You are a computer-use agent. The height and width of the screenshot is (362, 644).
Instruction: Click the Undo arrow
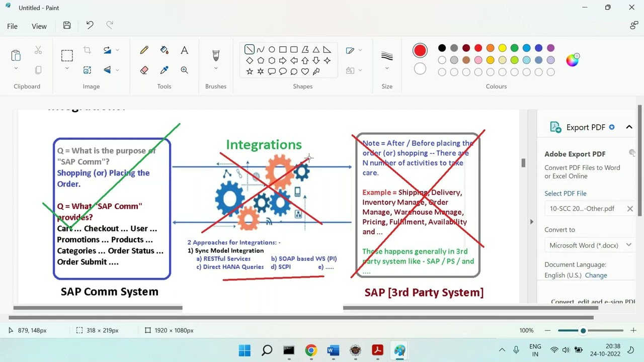(90, 26)
